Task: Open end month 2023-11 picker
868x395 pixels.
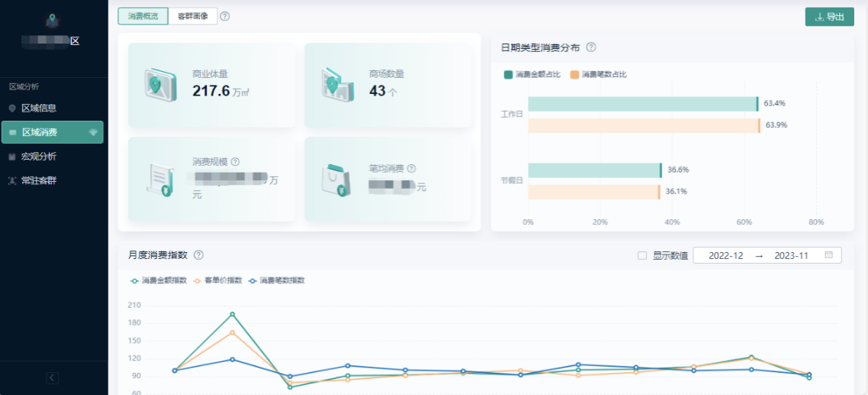Action: 791,256
